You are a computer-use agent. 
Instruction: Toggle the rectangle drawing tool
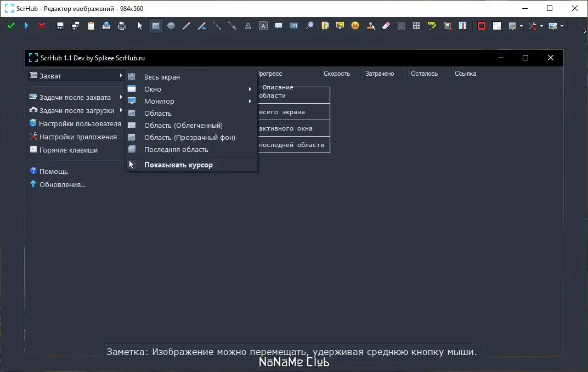click(156, 26)
